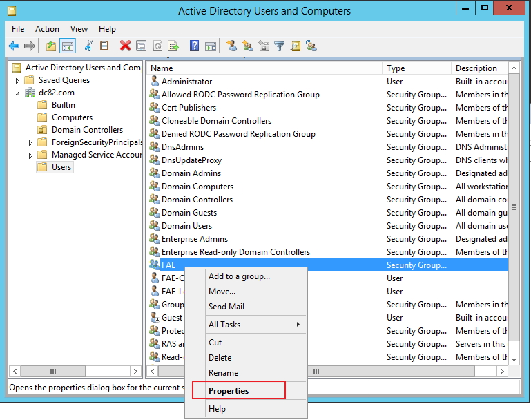The height and width of the screenshot is (420, 531).
Task: Select the DnsAdmins group row
Action: pyautogui.click(x=328, y=146)
